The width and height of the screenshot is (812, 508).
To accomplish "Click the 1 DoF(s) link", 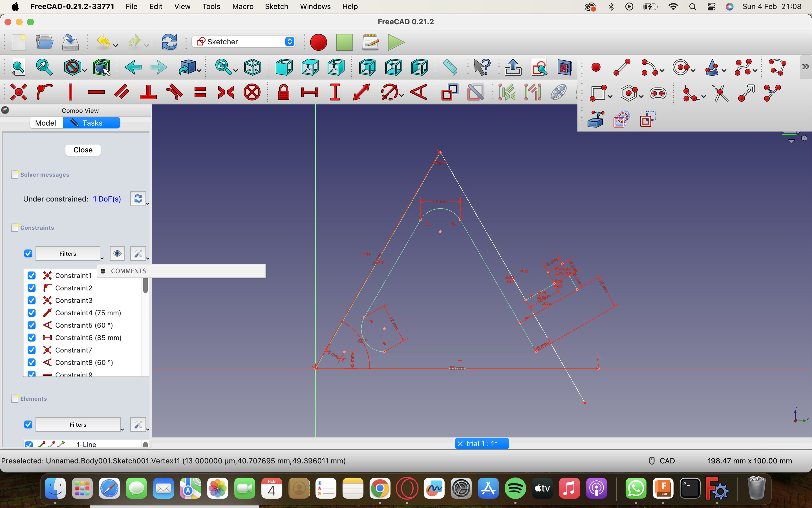I will coord(107,199).
